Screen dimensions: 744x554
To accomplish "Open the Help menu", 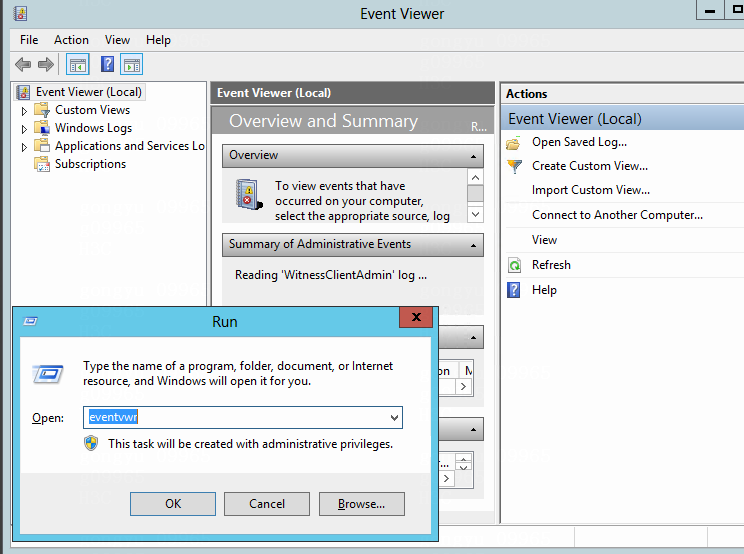I will tap(158, 40).
